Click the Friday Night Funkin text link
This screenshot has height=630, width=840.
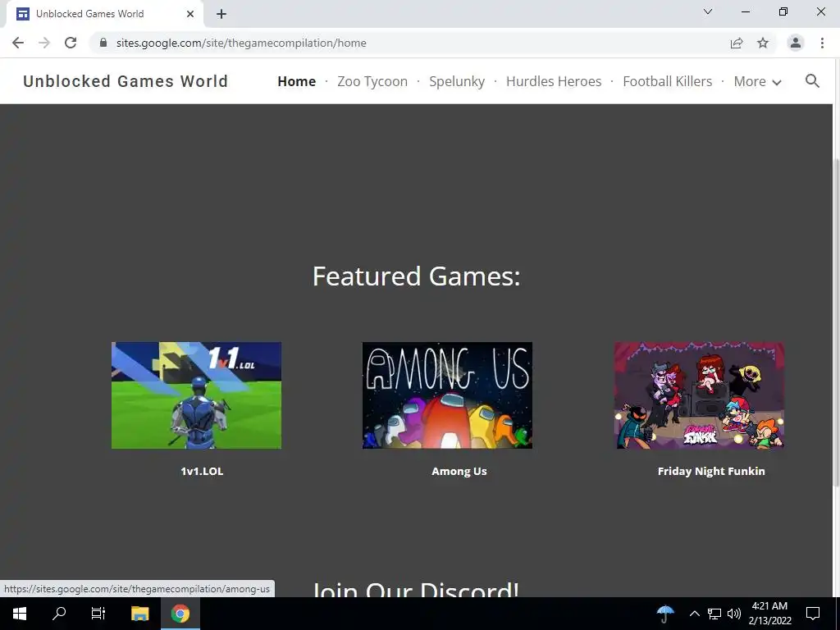pyautogui.click(x=711, y=471)
